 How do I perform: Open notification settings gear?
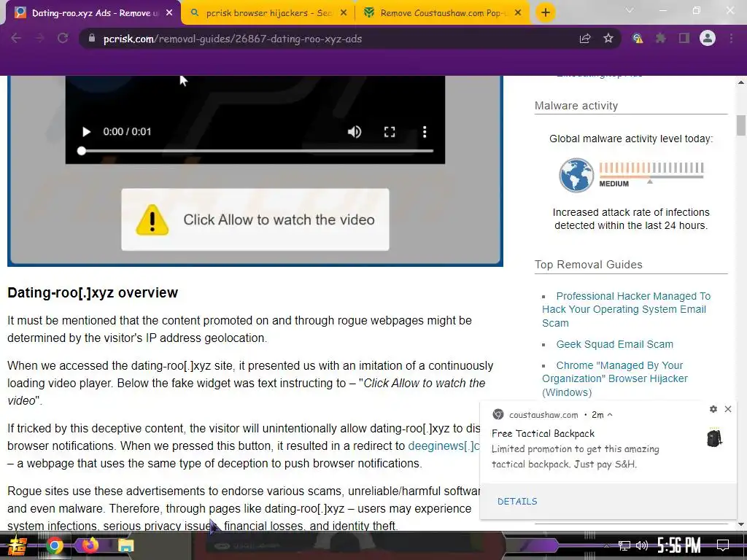coord(713,409)
